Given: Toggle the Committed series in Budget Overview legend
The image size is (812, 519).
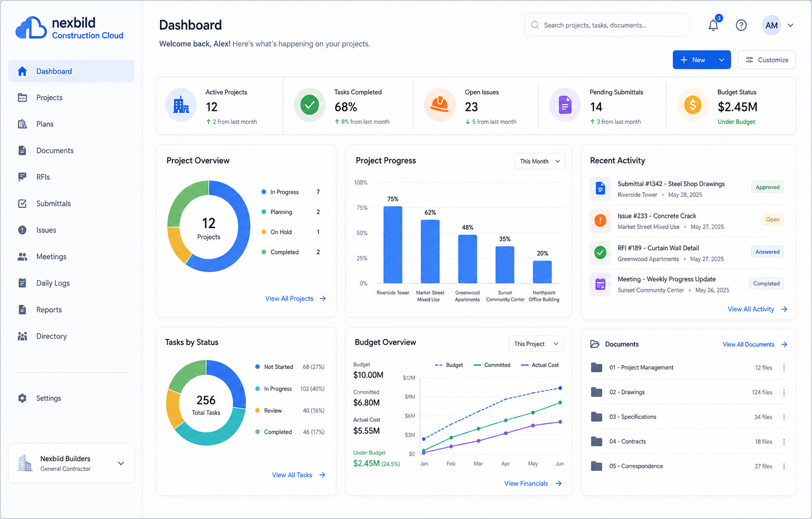Looking at the screenshot, I should (492, 365).
